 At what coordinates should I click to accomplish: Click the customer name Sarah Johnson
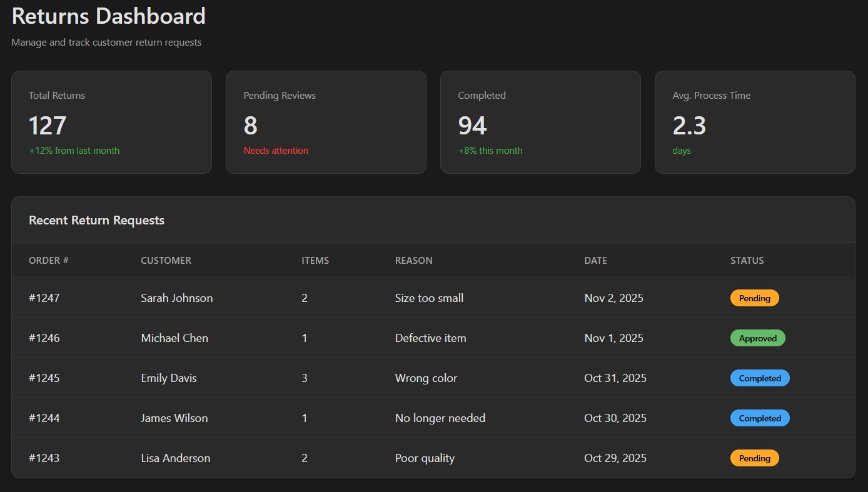pyautogui.click(x=177, y=298)
